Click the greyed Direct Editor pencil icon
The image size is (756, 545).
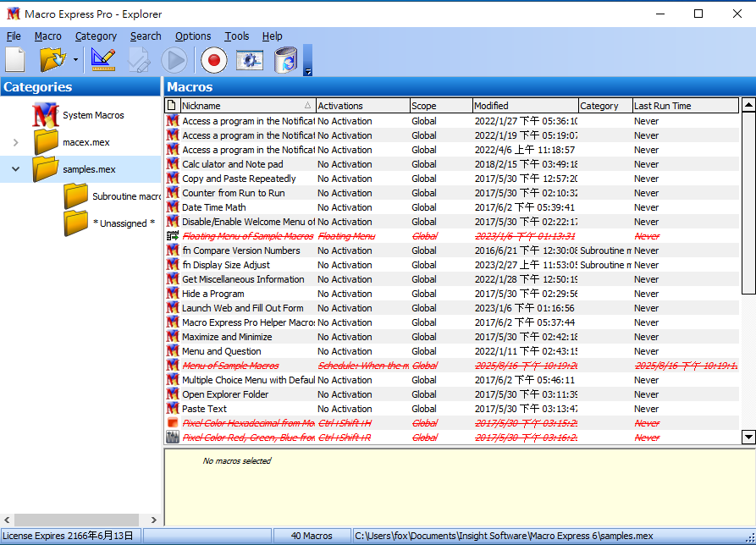139,60
